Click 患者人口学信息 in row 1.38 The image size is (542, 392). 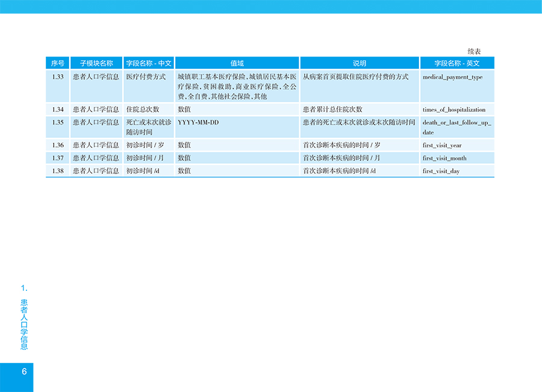[x=96, y=171]
